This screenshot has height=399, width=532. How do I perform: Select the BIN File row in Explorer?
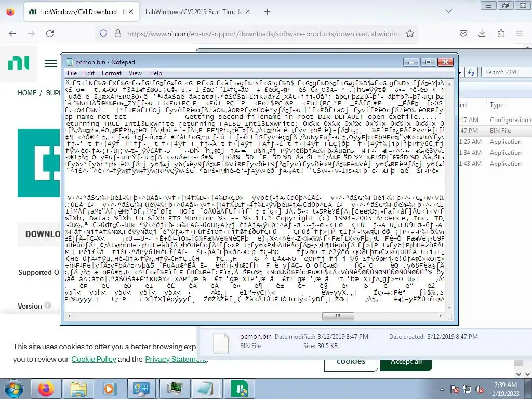click(x=495, y=130)
